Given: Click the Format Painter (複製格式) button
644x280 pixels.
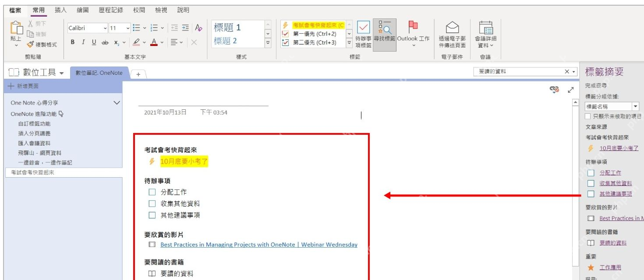Looking at the screenshot, I should [42, 45].
